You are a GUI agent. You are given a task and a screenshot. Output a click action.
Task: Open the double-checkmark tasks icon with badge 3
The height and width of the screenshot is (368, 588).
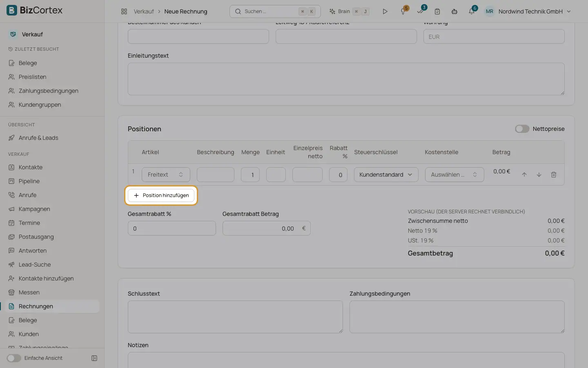(x=420, y=11)
